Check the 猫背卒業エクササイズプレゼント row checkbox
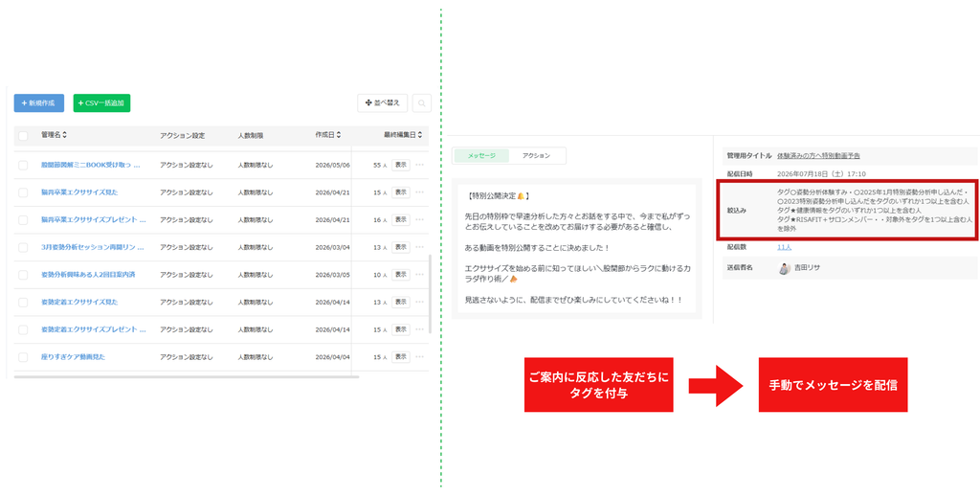 pos(23,220)
